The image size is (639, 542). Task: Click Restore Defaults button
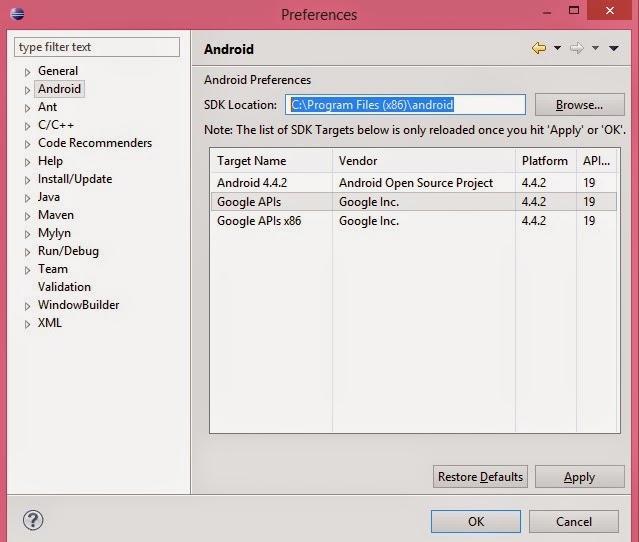(480, 476)
